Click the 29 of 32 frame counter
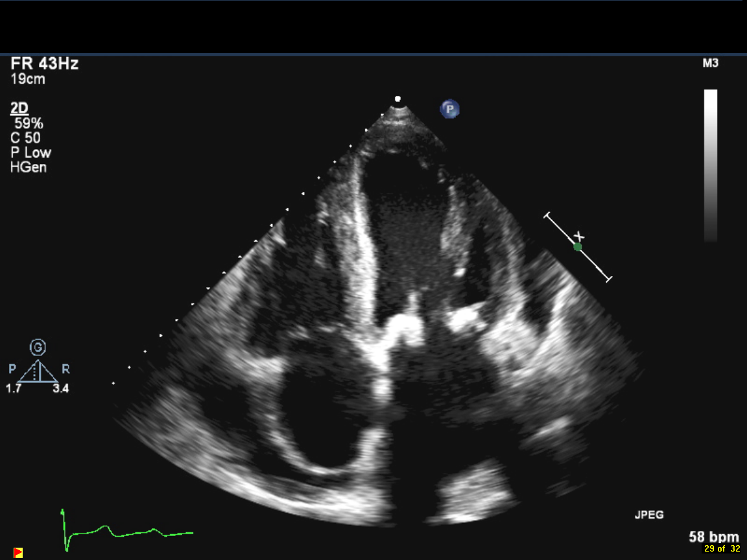 pyautogui.click(x=722, y=549)
